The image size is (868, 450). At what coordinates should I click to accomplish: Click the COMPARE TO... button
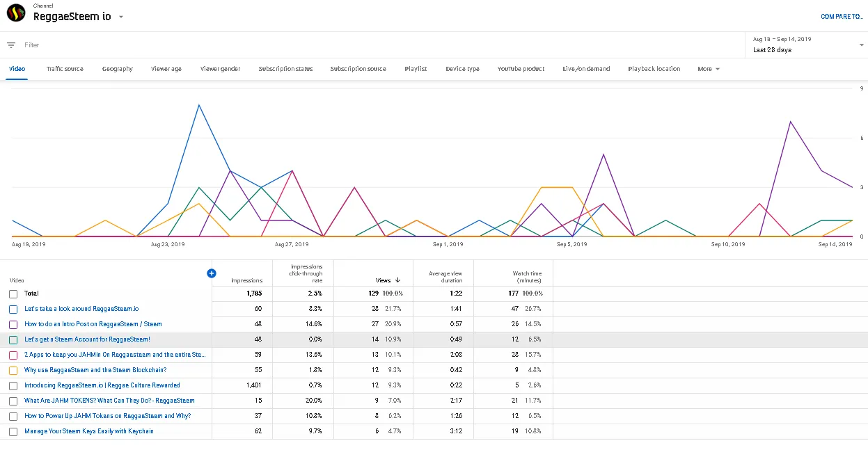pos(841,17)
